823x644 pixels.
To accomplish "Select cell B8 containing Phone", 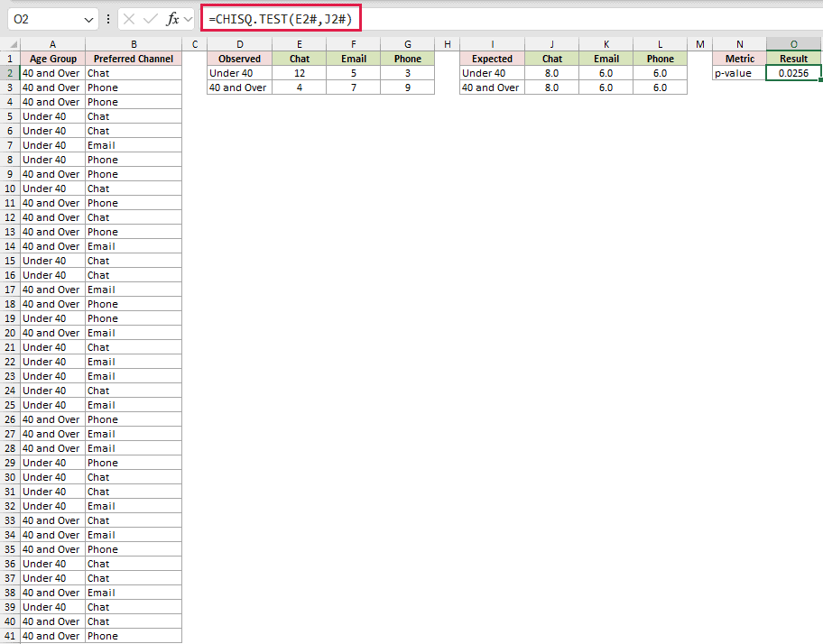I will [x=134, y=160].
